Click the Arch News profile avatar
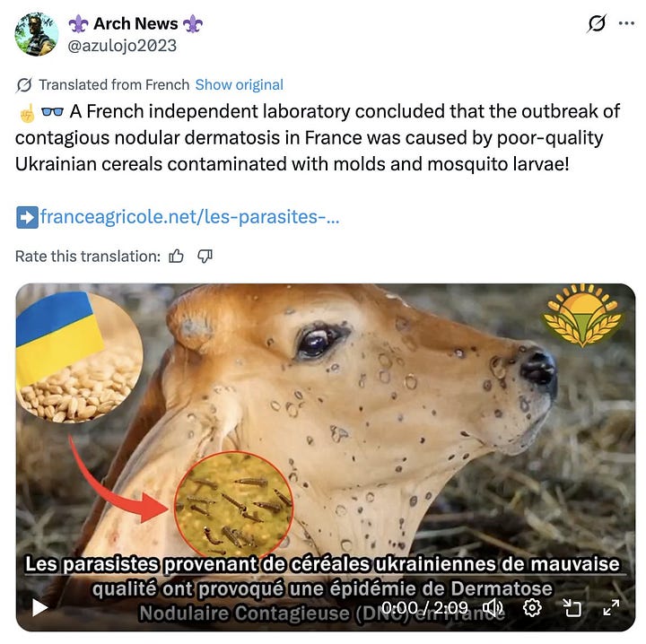The width and height of the screenshot is (646, 644). click(x=36, y=34)
